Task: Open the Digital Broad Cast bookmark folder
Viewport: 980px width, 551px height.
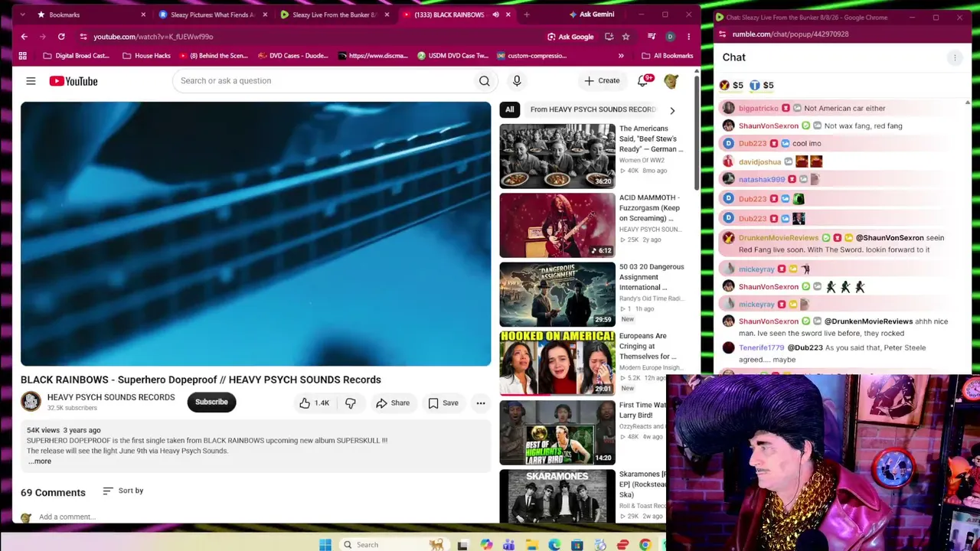Action: pyautogui.click(x=77, y=55)
